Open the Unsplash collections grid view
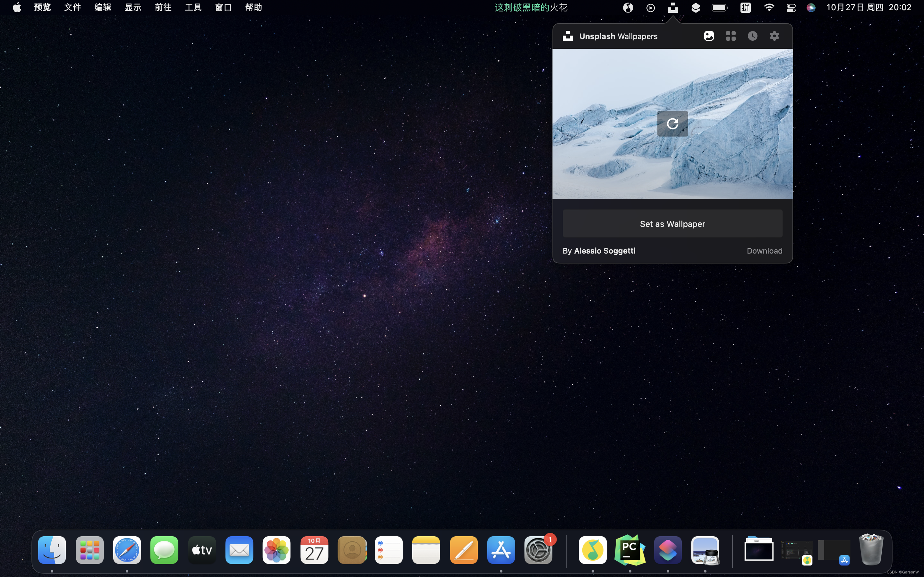The image size is (924, 577). point(731,36)
